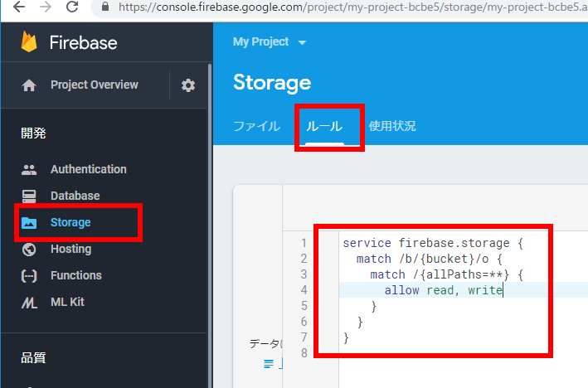Click the Firebase title text
The height and width of the screenshot is (388, 588).
coord(83,42)
